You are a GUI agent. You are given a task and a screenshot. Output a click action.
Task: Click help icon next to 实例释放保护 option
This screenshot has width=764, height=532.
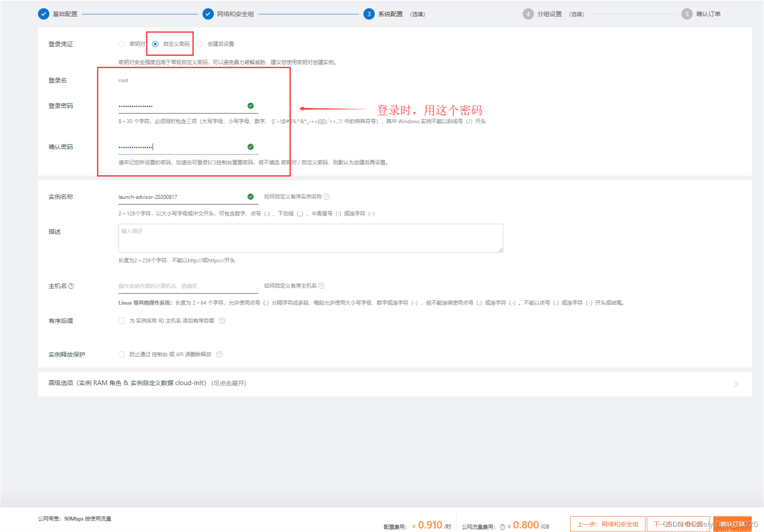[219, 354]
